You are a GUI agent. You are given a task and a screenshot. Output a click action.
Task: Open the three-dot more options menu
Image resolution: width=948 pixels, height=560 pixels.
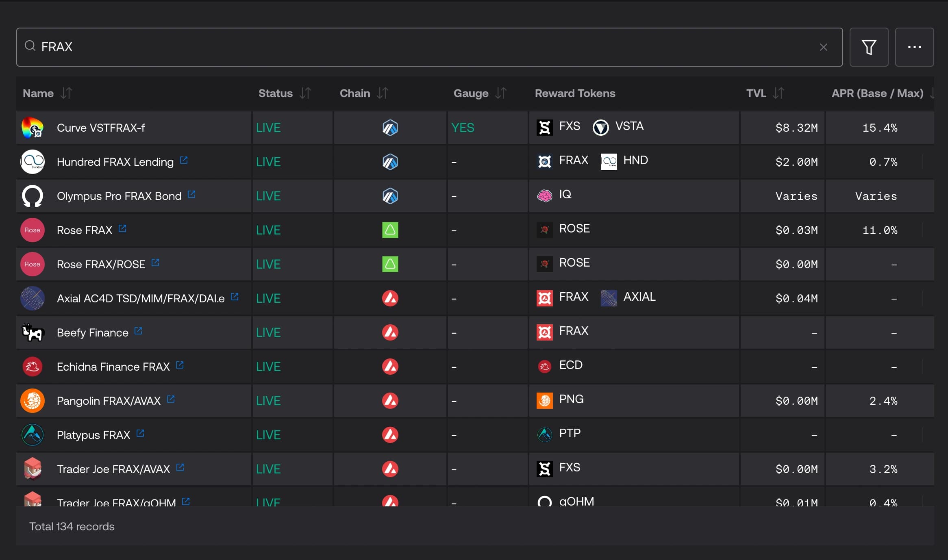pyautogui.click(x=914, y=47)
